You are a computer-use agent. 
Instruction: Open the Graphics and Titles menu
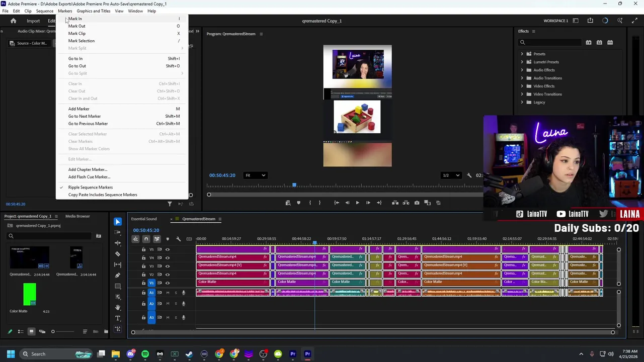click(94, 11)
